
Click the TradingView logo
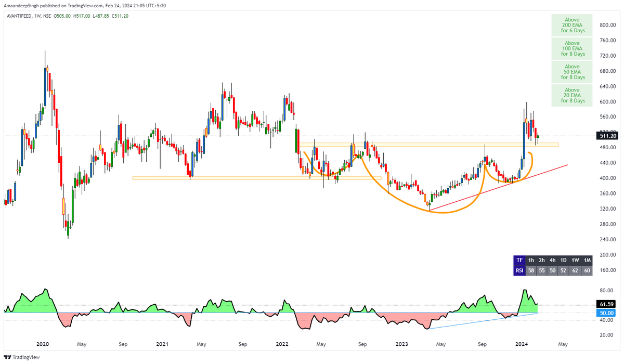22,357
